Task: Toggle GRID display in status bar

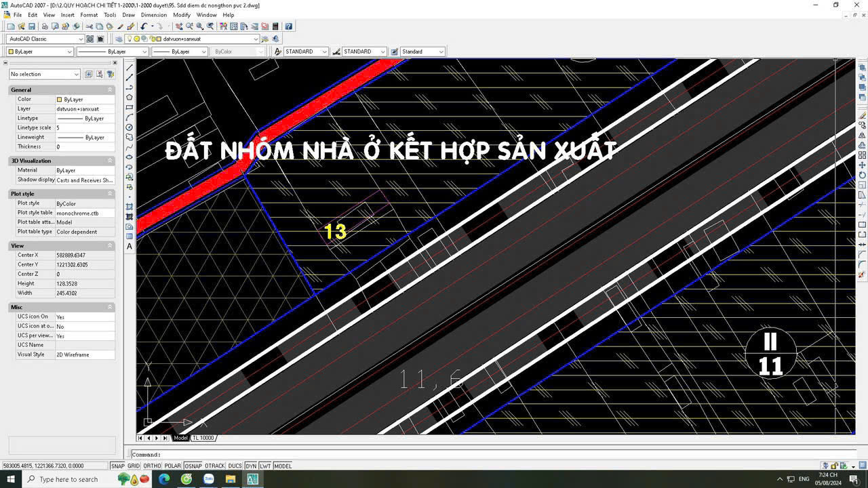Action: click(134, 466)
